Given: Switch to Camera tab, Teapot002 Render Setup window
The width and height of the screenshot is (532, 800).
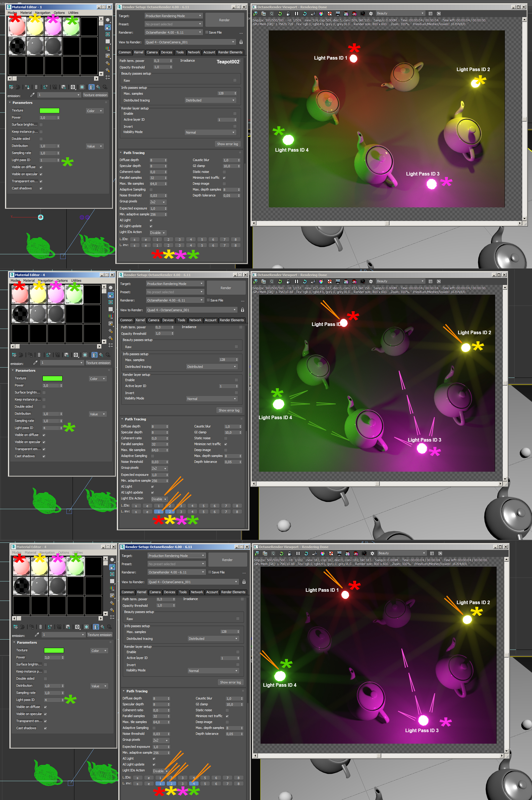Looking at the screenshot, I should (152, 52).
